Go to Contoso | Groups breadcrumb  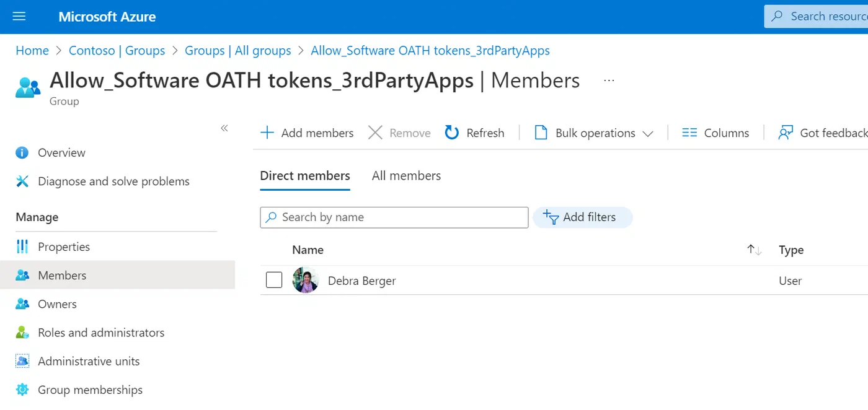(117, 51)
